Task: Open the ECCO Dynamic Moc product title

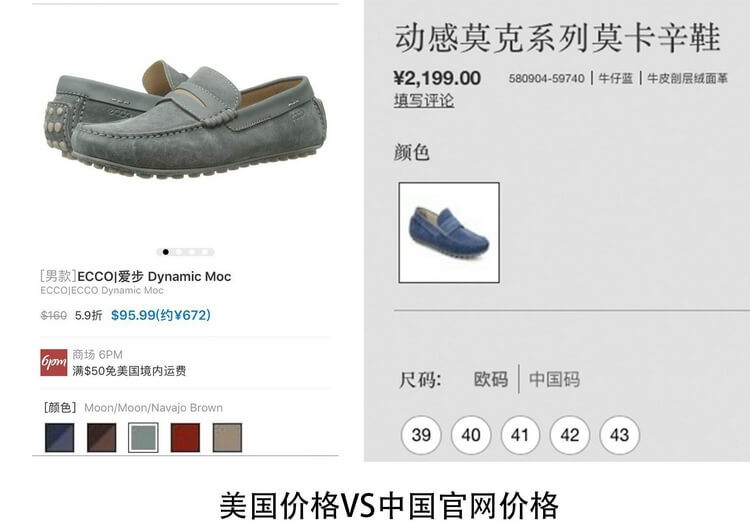Action: (x=136, y=276)
